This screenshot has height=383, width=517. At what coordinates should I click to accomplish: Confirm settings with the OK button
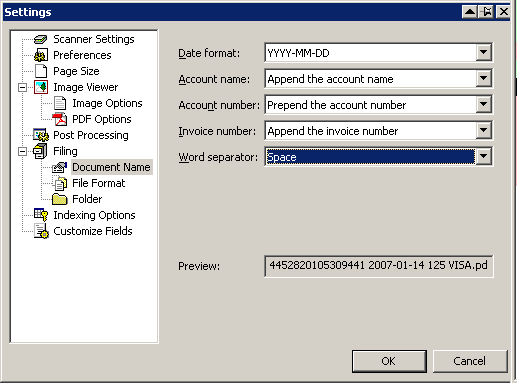tap(389, 361)
